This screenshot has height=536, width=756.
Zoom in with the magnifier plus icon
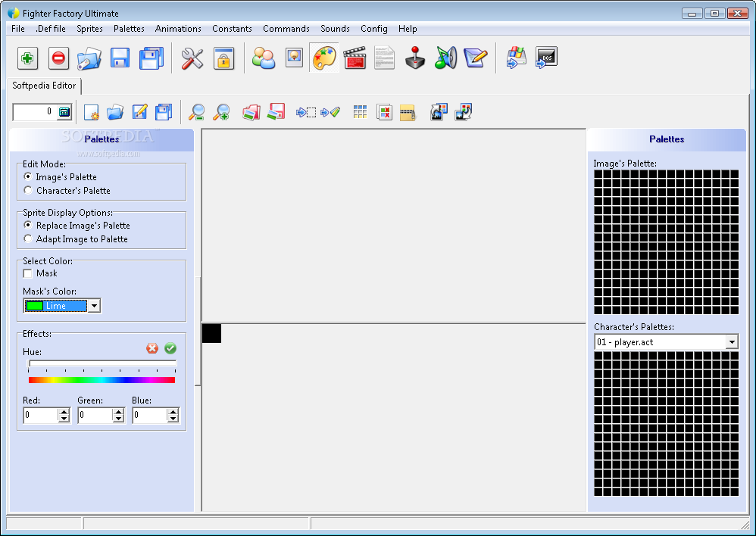tap(221, 112)
